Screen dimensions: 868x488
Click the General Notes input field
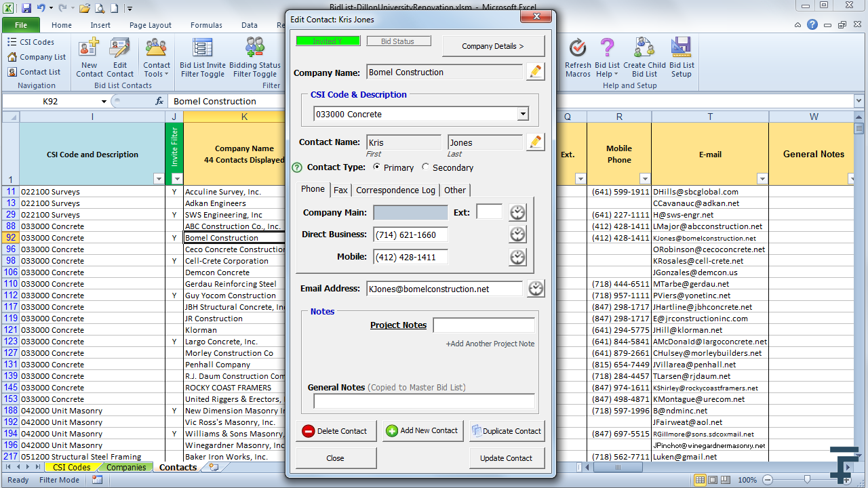[x=424, y=401]
